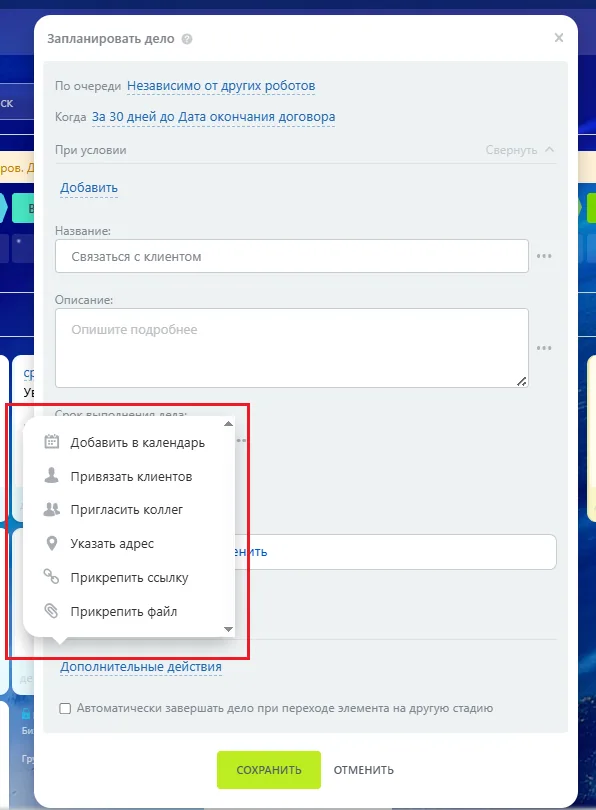The width and height of the screenshot is (596, 810).
Task: Click the paperclip file icon
Action: (52, 611)
